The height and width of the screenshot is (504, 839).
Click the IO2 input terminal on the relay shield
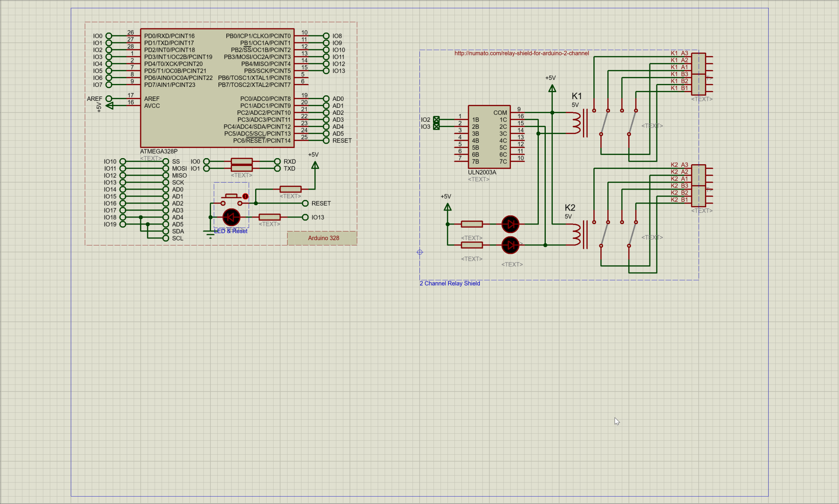pyautogui.click(x=436, y=120)
